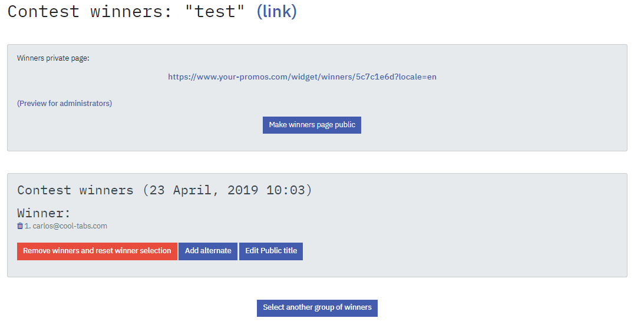This screenshot has height=328, width=644.
Task: Click Make winners page public
Action: (x=312, y=125)
